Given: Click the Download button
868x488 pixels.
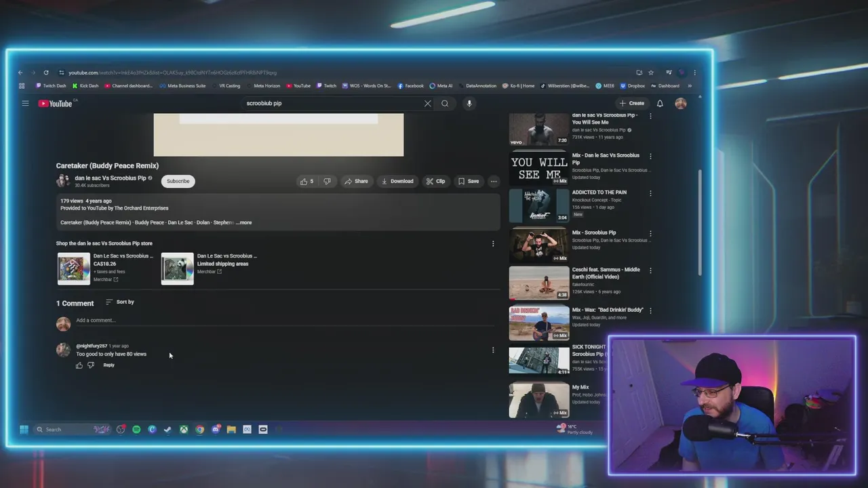Looking at the screenshot, I should point(397,181).
